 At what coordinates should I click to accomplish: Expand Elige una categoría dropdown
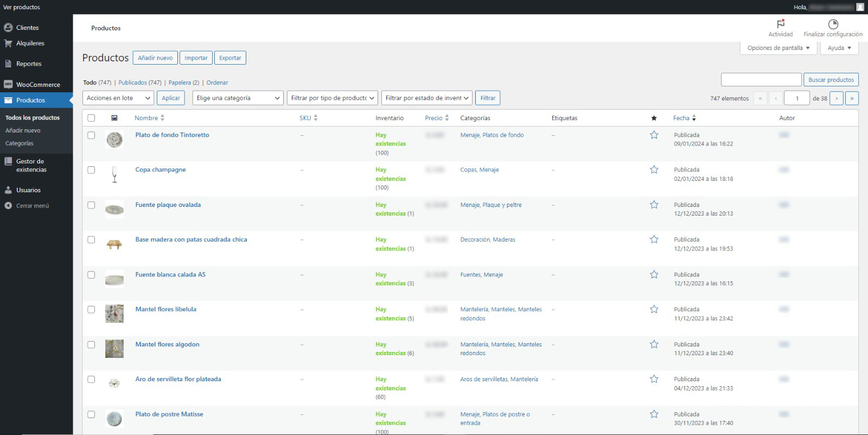[x=238, y=98]
